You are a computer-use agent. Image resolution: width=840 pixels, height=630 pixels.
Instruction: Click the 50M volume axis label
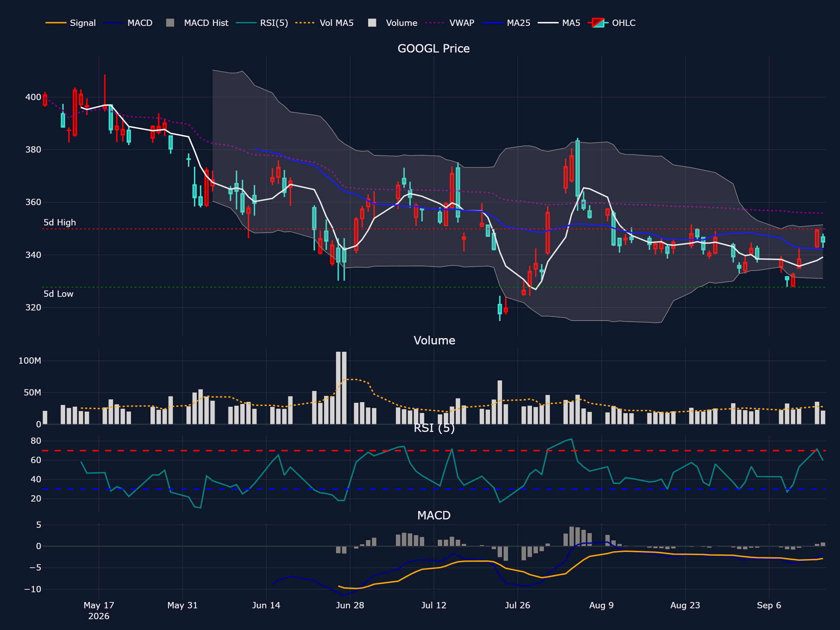[x=32, y=393]
